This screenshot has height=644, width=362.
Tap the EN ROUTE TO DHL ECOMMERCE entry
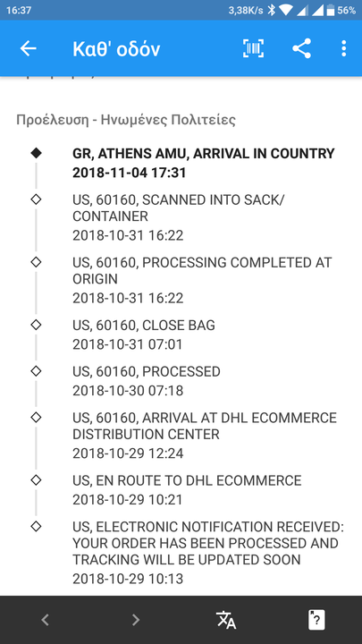coord(187,489)
